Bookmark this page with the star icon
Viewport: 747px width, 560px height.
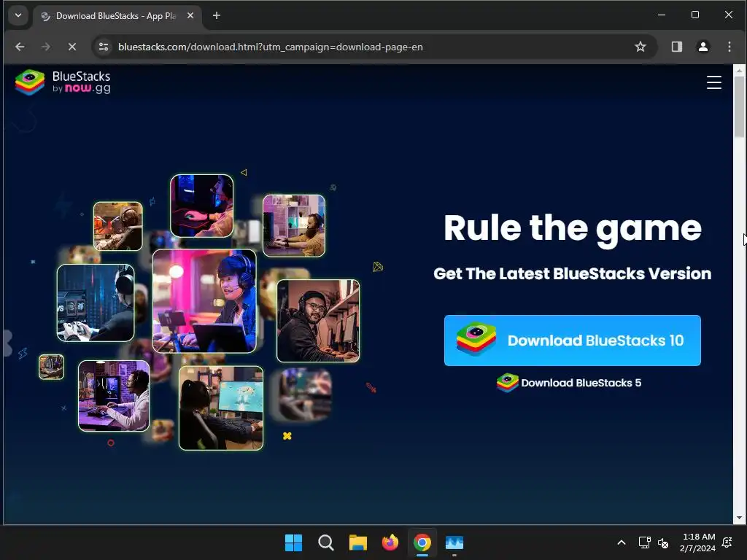(x=640, y=47)
